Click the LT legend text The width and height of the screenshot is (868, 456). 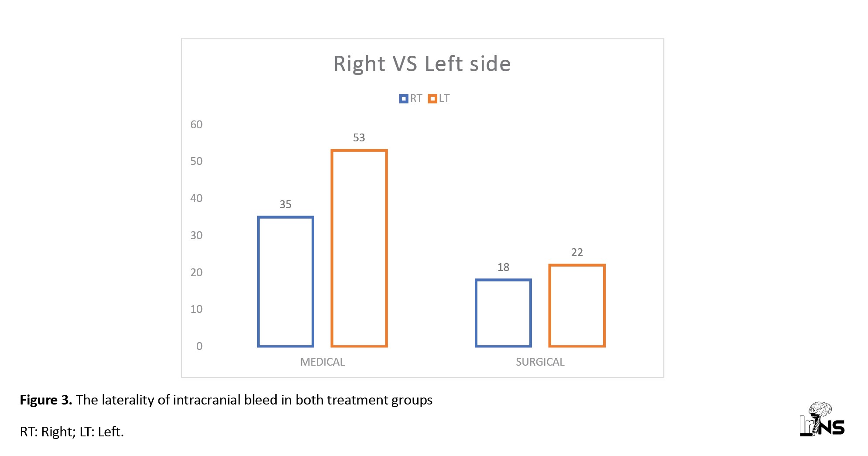click(x=444, y=99)
